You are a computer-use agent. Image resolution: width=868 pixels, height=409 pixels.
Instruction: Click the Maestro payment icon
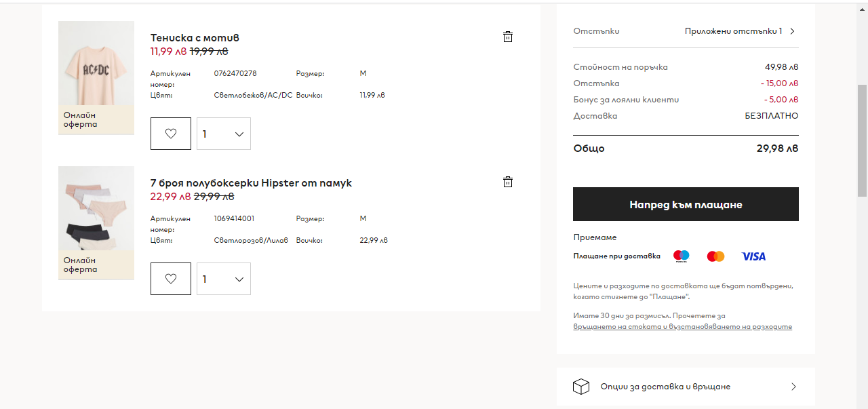(x=681, y=256)
